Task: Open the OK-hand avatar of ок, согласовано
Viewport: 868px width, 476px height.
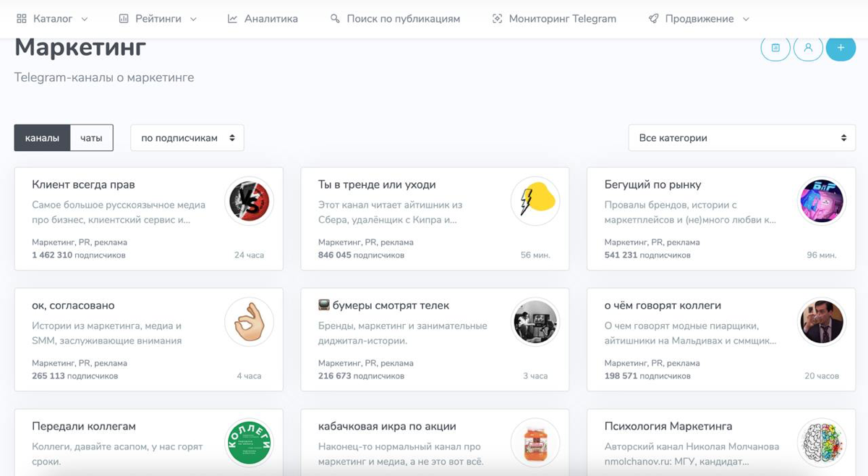Action: (250, 322)
